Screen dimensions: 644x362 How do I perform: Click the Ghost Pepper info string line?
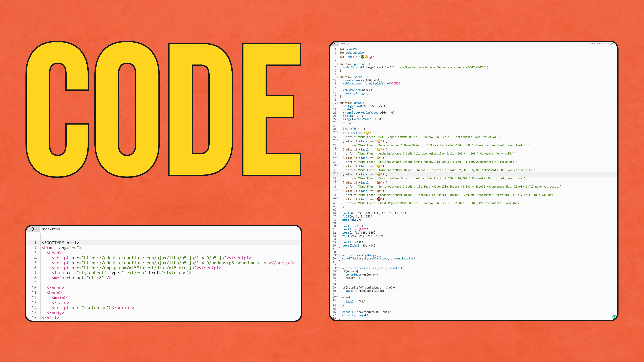coord(435,203)
